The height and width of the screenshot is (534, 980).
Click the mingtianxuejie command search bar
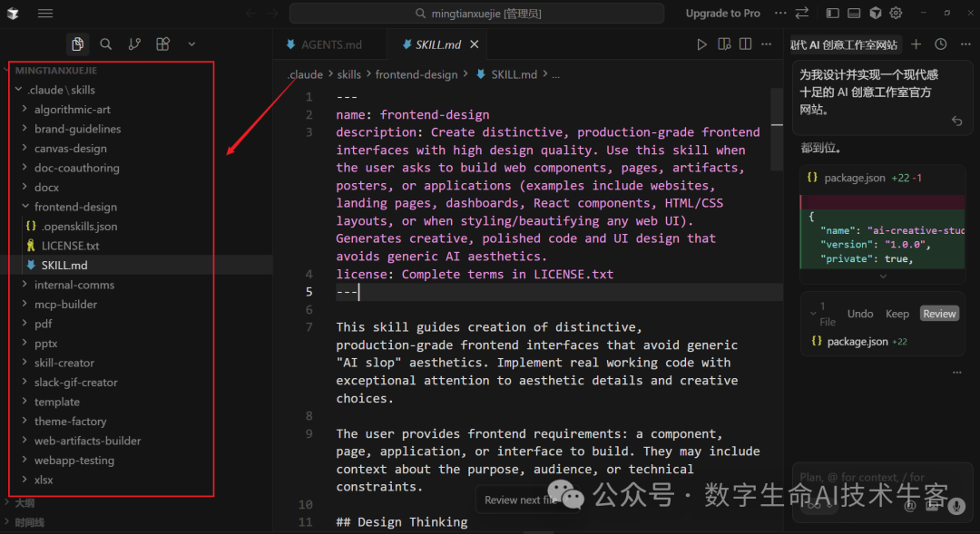tap(476, 13)
